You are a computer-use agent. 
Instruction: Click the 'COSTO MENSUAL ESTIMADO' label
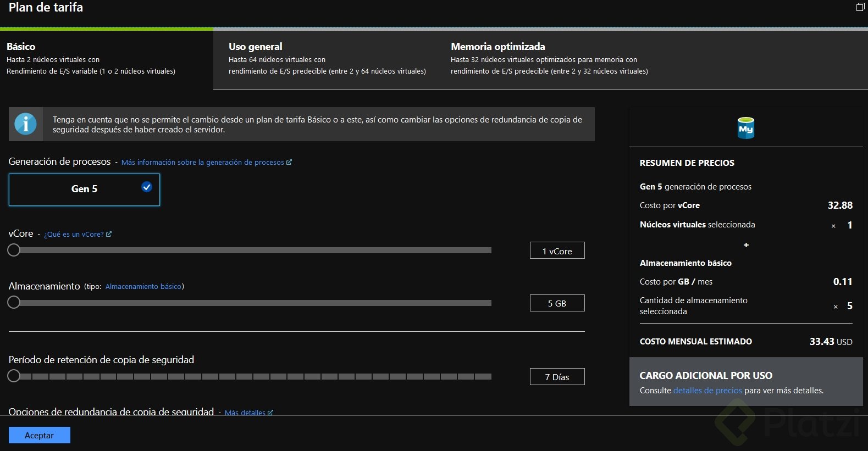[696, 342]
